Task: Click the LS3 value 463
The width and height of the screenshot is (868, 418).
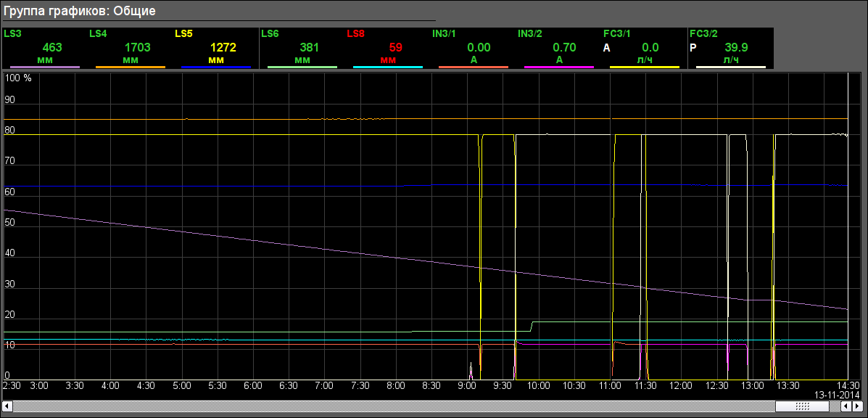Action: pyautogui.click(x=53, y=48)
